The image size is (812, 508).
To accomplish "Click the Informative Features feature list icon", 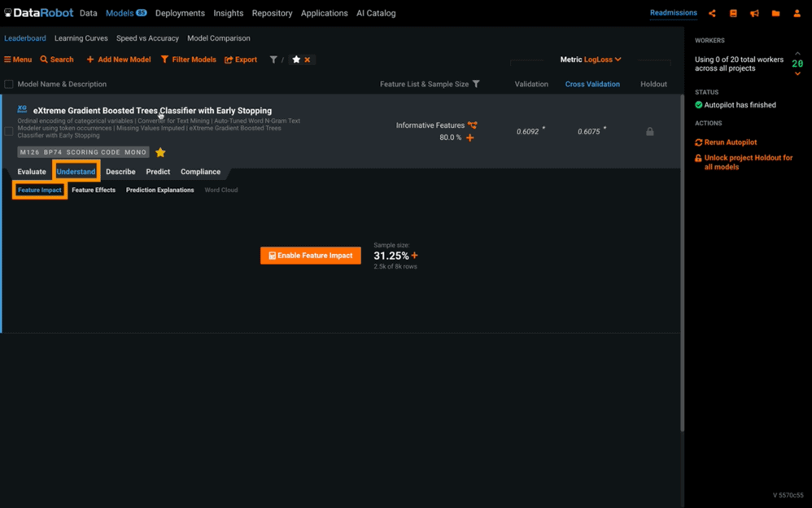I will pyautogui.click(x=472, y=125).
